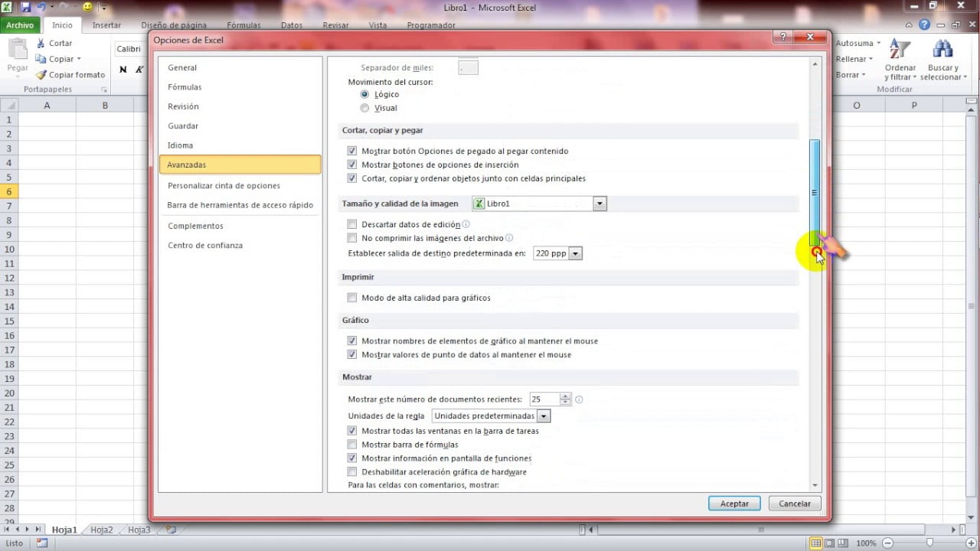Click info icon beside No comprimir las imágenes
The width and height of the screenshot is (980, 551).
click(509, 238)
